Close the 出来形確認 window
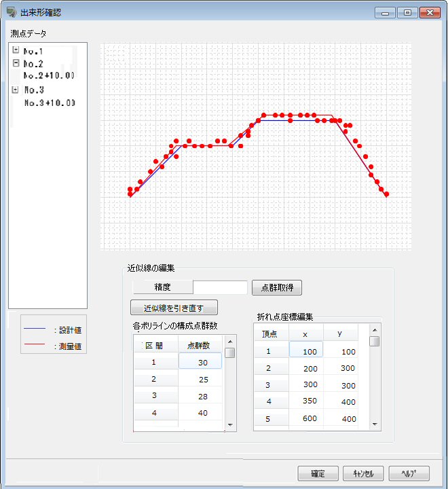Image resolution: width=448 pixels, height=489 pixels. (430, 13)
